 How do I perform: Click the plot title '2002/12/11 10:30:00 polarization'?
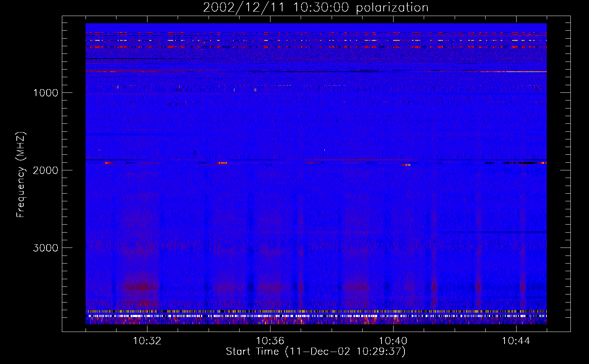[316, 8]
